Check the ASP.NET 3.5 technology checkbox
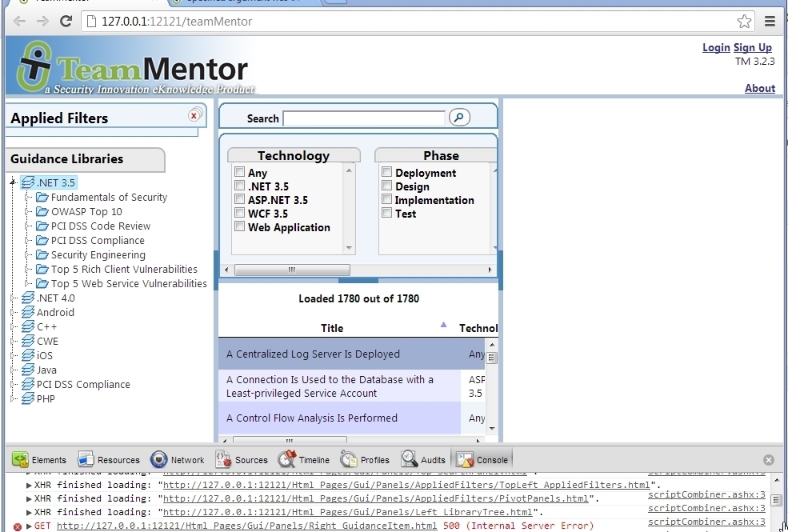The width and height of the screenshot is (788, 532). pyautogui.click(x=240, y=200)
